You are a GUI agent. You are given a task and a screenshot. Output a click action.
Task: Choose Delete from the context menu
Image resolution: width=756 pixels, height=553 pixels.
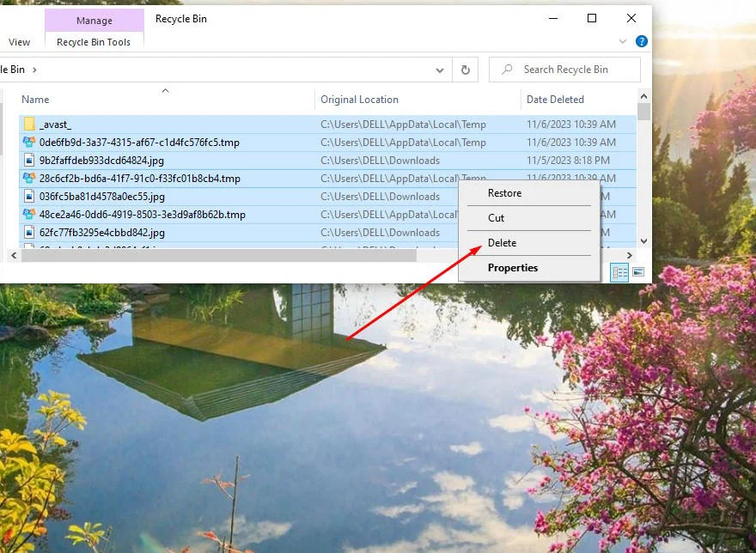tap(502, 243)
